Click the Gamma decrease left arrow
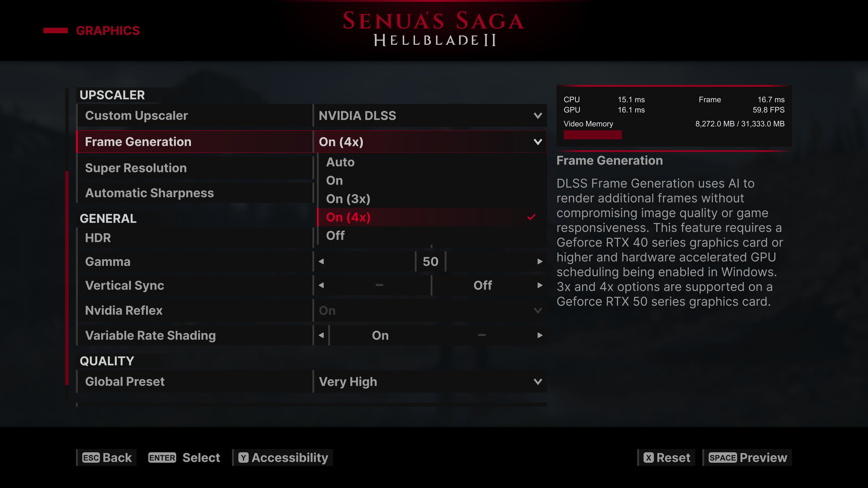The image size is (868, 488). pos(321,261)
